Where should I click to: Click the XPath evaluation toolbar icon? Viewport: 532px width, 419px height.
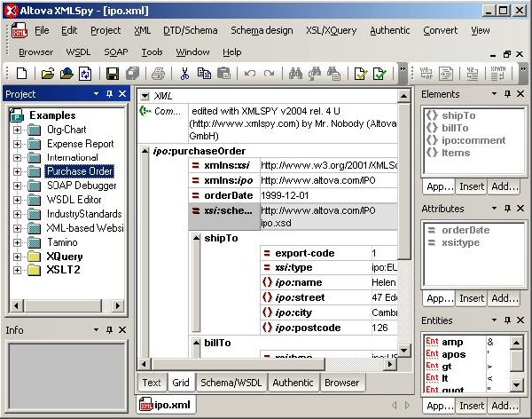[497, 73]
